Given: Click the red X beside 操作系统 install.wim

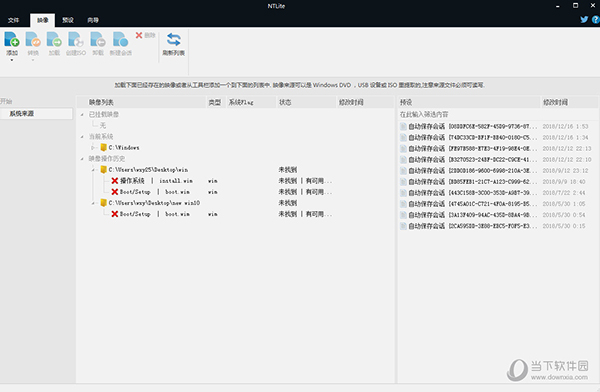Looking at the screenshot, I should point(114,181).
